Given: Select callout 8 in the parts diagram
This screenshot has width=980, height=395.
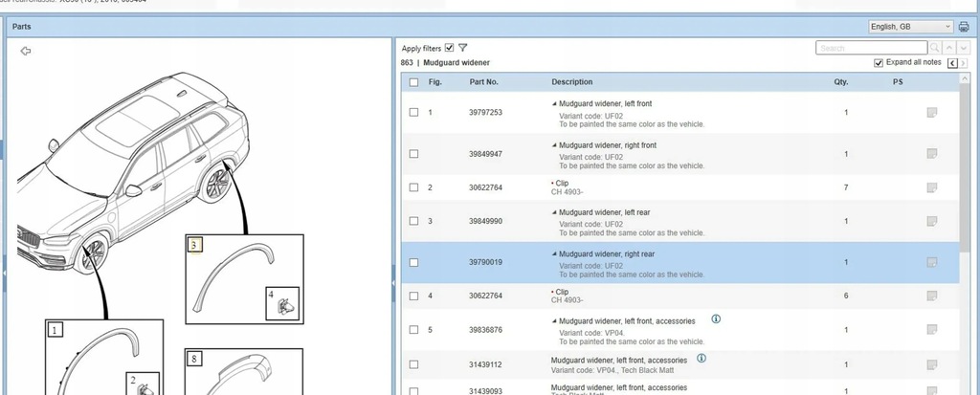Looking at the screenshot, I should click(194, 359).
